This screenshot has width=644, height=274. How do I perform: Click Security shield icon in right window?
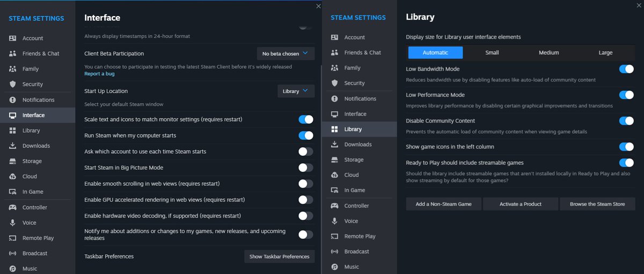pos(335,83)
